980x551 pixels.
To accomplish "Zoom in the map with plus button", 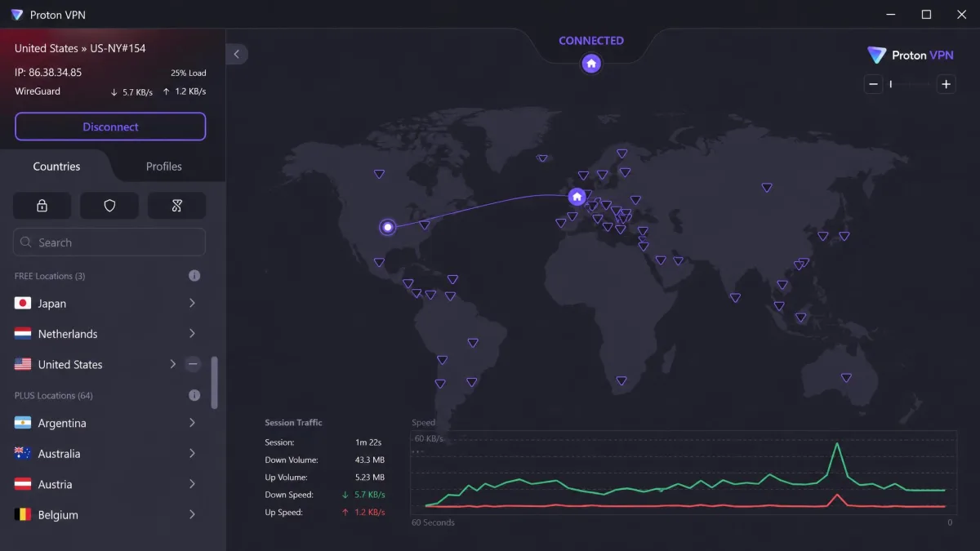I will [946, 84].
